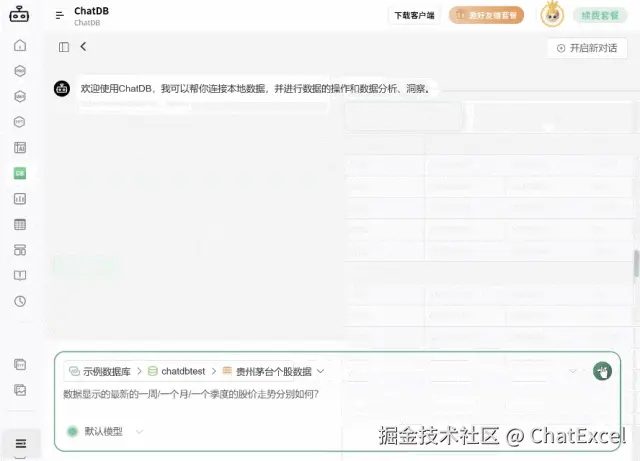Click the robot logo icon

19,14
